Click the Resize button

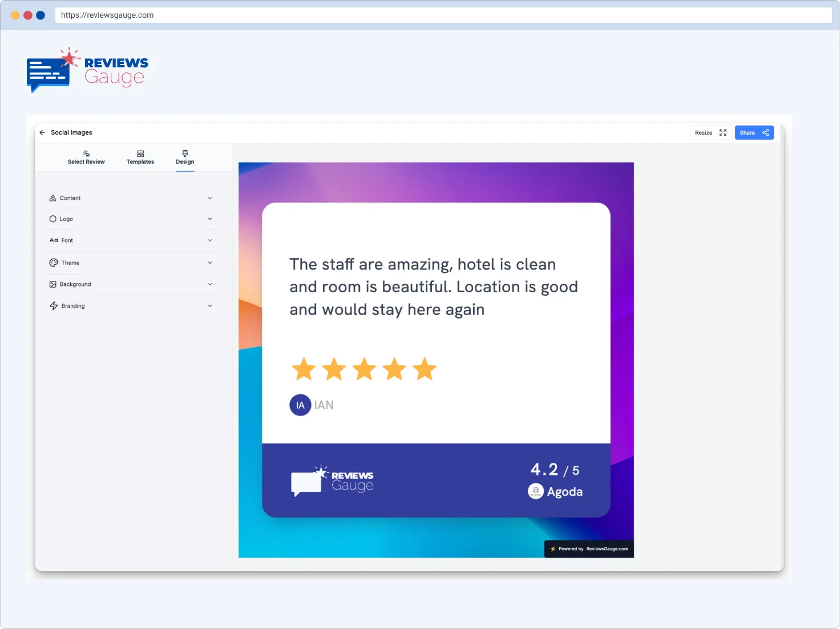click(x=710, y=132)
